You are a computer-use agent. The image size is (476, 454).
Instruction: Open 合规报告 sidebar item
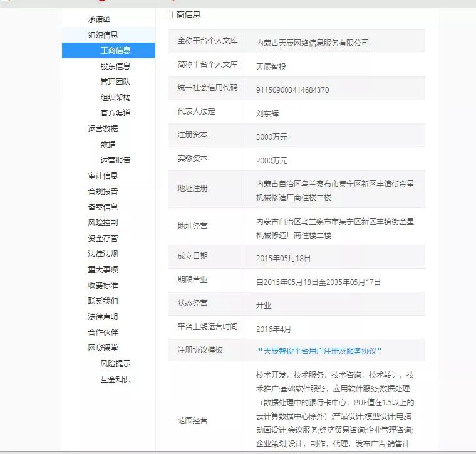pos(103,191)
